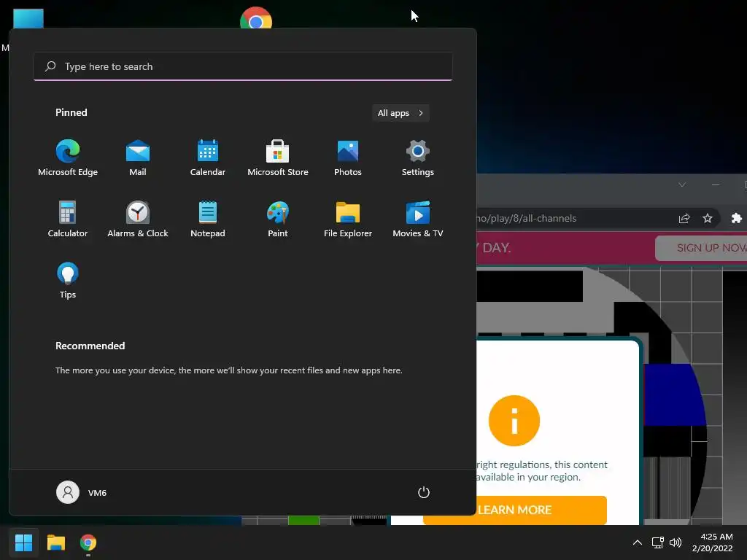Open File Explorer from pinned apps
Screen dimensions: 747x560
coord(348,219)
